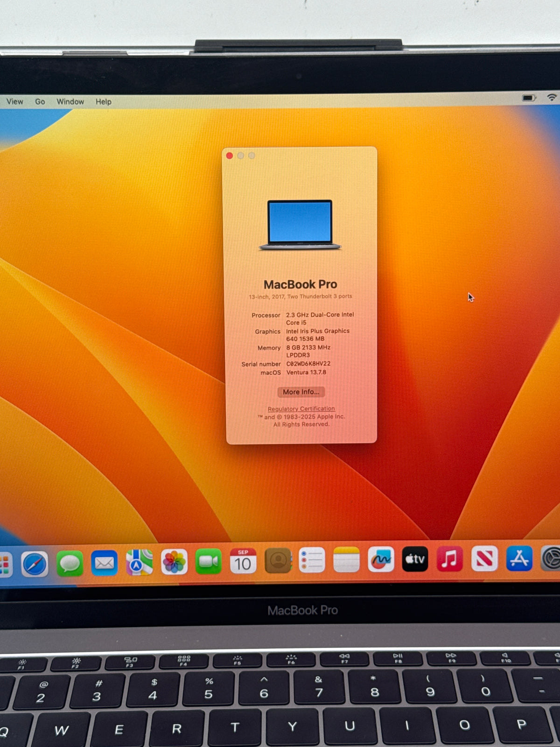Click the Ventura 13.7.8 version text
The image size is (560, 747).
click(306, 372)
